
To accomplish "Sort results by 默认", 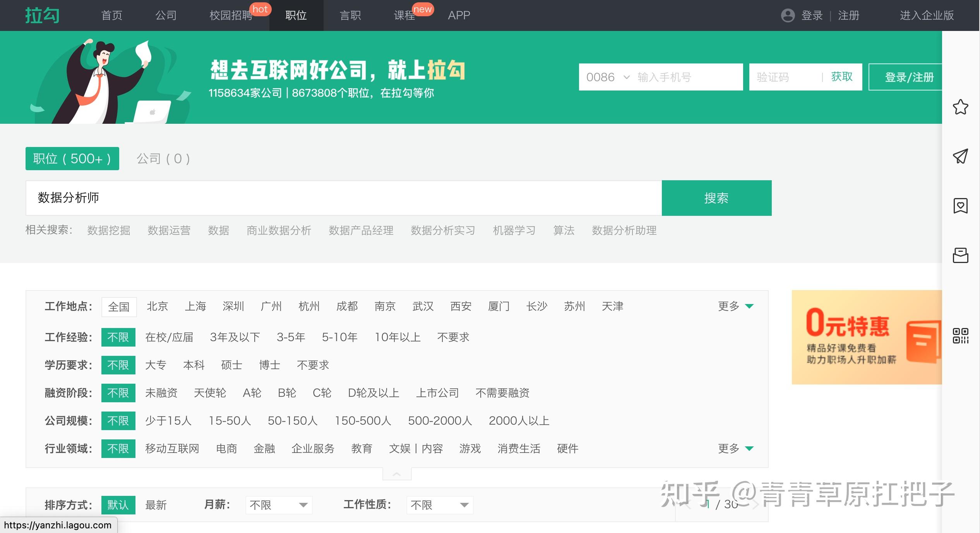I will [118, 505].
